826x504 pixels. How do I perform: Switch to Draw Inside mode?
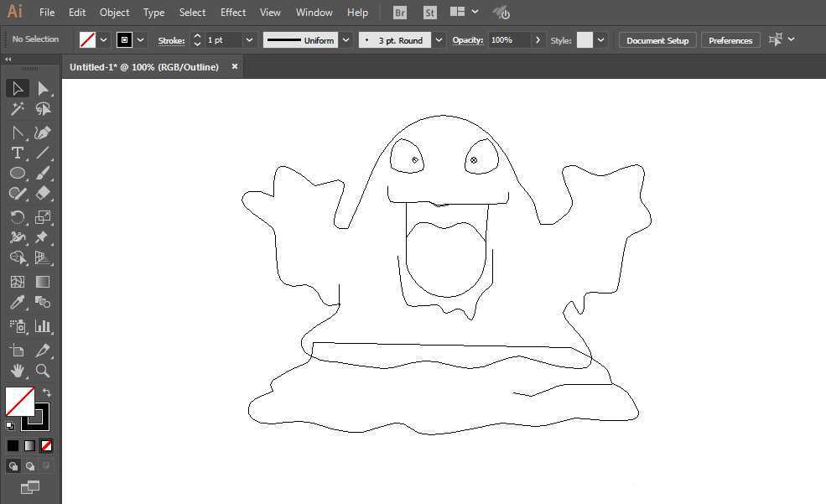click(x=46, y=466)
